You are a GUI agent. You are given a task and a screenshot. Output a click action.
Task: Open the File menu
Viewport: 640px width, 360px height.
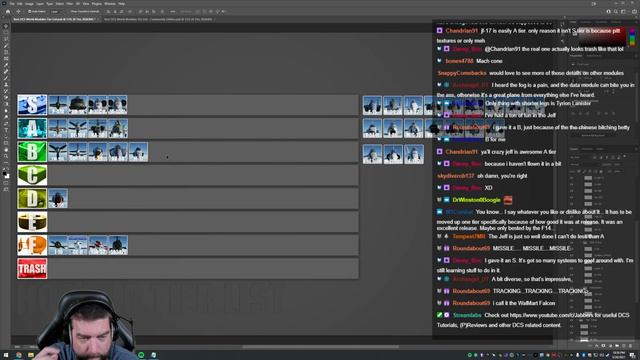tap(12, 4)
